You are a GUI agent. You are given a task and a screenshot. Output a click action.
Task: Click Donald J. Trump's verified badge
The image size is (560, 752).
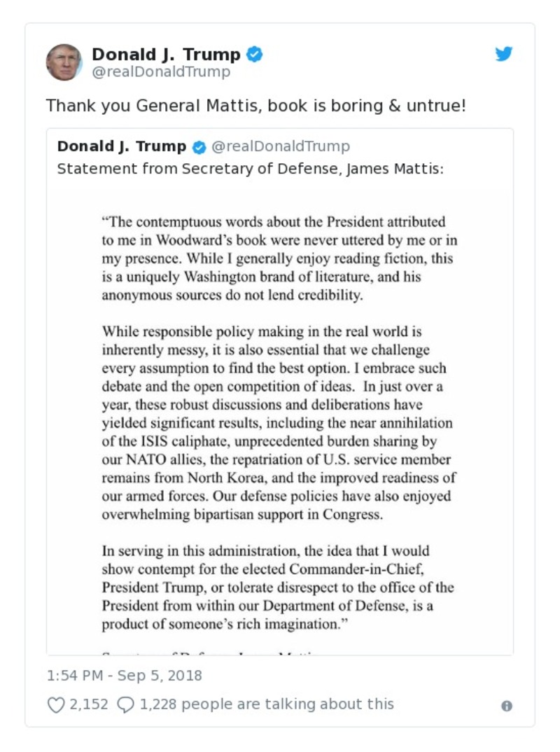click(255, 53)
